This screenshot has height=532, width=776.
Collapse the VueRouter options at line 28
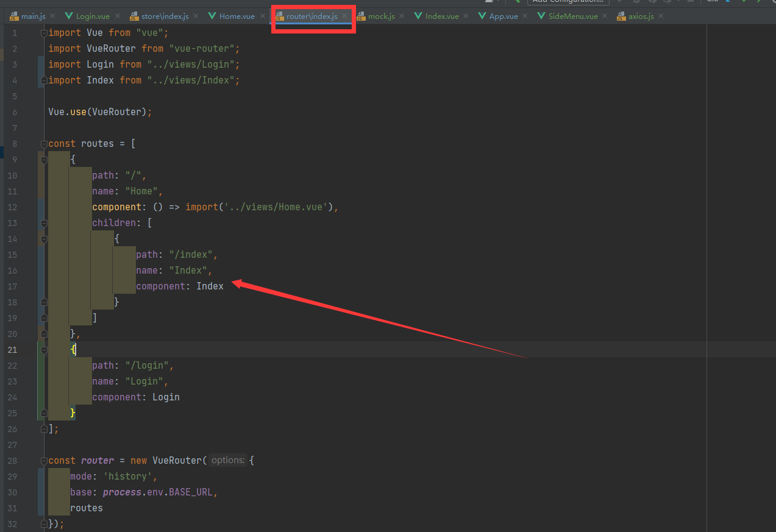tap(44, 461)
